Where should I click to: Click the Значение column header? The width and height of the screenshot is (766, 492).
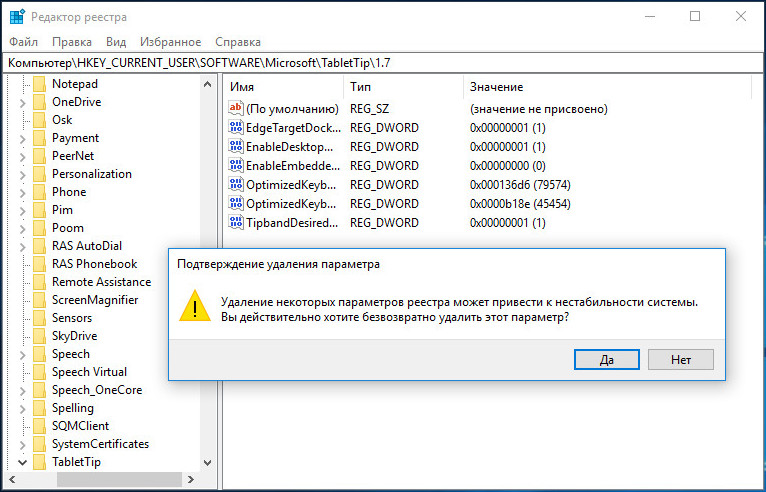pyautogui.click(x=607, y=87)
